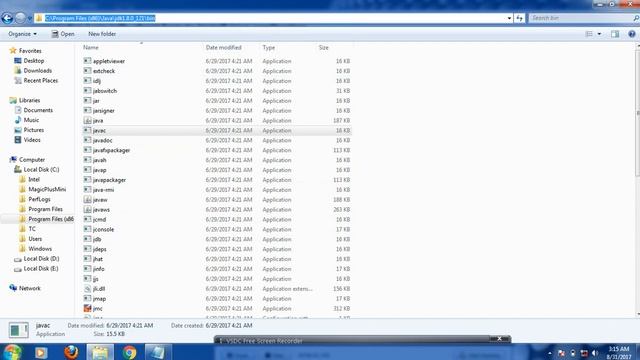Select the jli.dll file icon
Viewport: 640px width, 360px height.
(x=87, y=289)
